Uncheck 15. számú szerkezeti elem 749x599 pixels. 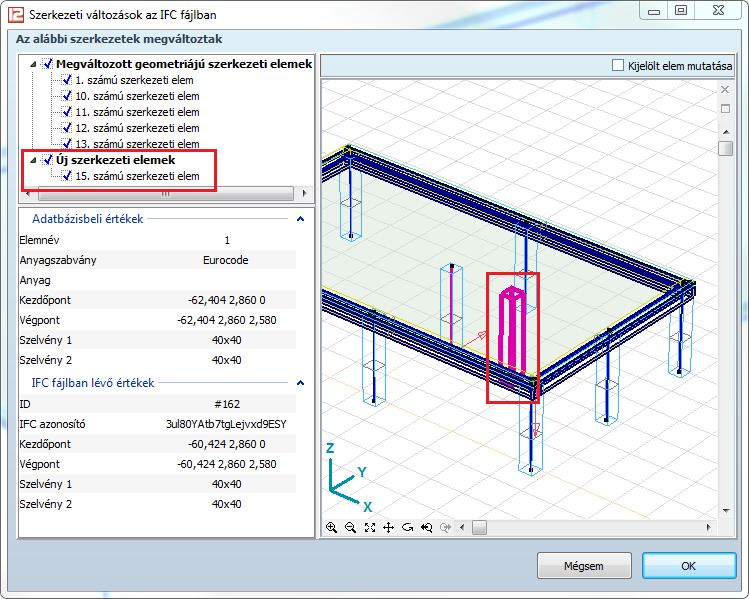(x=67, y=176)
